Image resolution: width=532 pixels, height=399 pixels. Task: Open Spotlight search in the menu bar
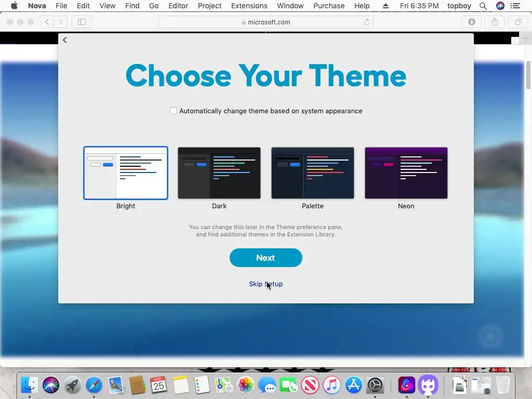pos(483,6)
